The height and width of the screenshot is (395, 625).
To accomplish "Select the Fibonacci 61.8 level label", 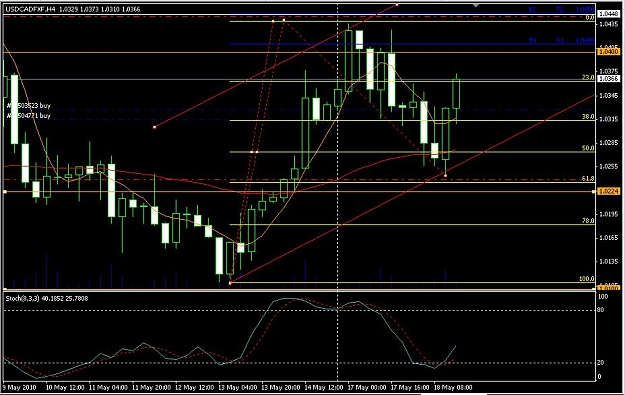I will click(x=588, y=179).
